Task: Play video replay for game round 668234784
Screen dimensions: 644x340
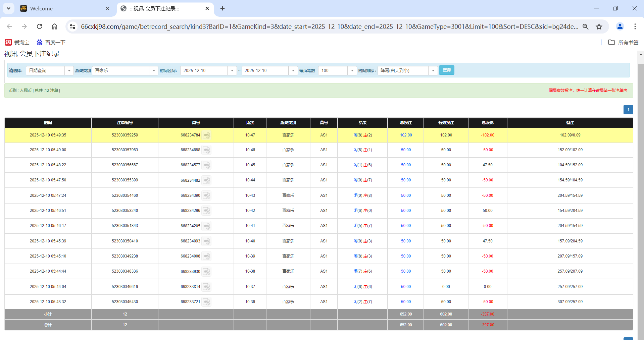Action: [207, 135]
